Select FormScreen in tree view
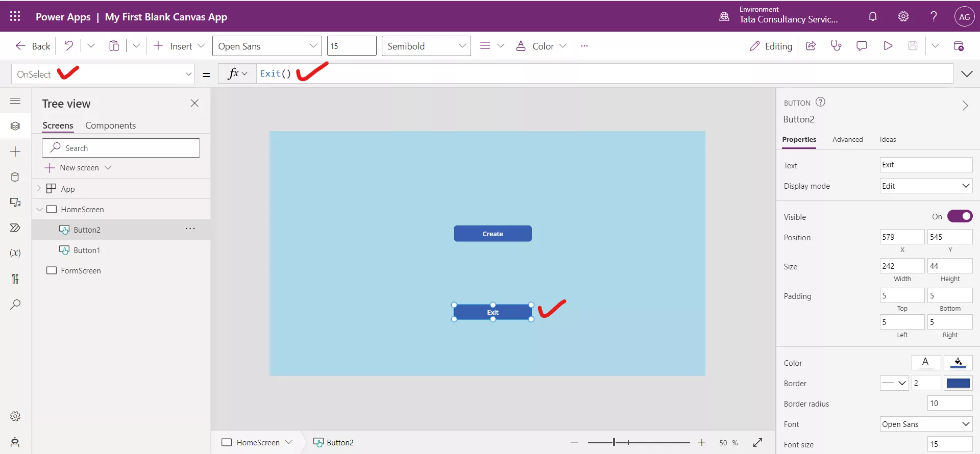980x454 pixels. tap(81, 270)
